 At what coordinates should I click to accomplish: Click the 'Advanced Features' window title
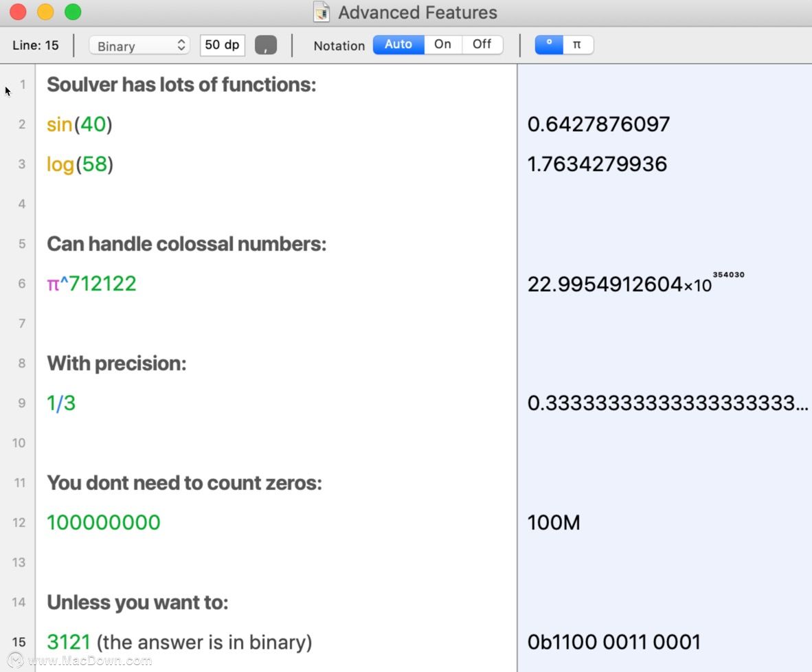tap(418, 12)
